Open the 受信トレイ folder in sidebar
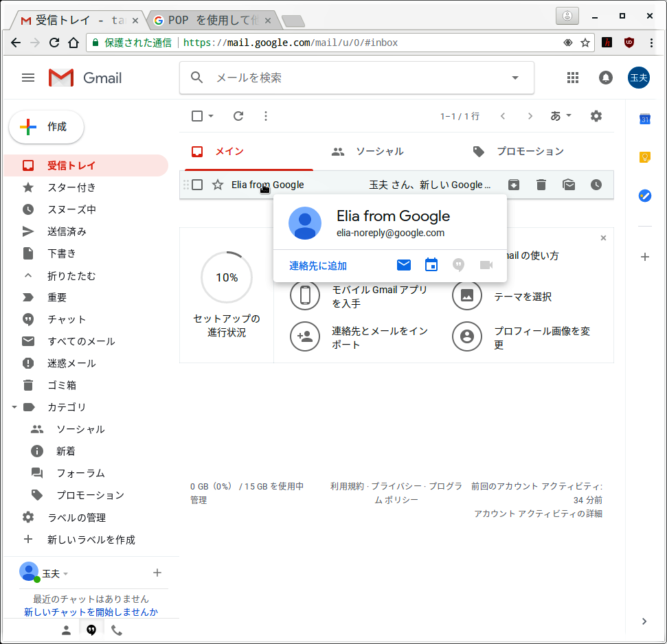The width and height of the screenshot is (667, 644). (x=86, y=165)
